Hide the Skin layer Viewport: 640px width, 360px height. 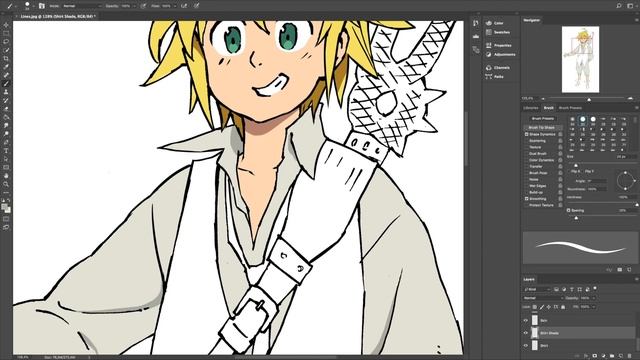[526, 320]
